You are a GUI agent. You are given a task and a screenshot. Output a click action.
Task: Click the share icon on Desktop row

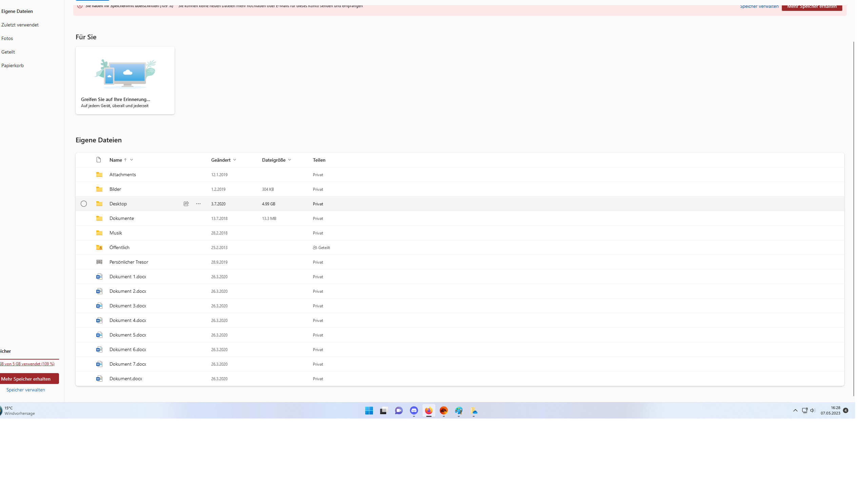[186, 204]
